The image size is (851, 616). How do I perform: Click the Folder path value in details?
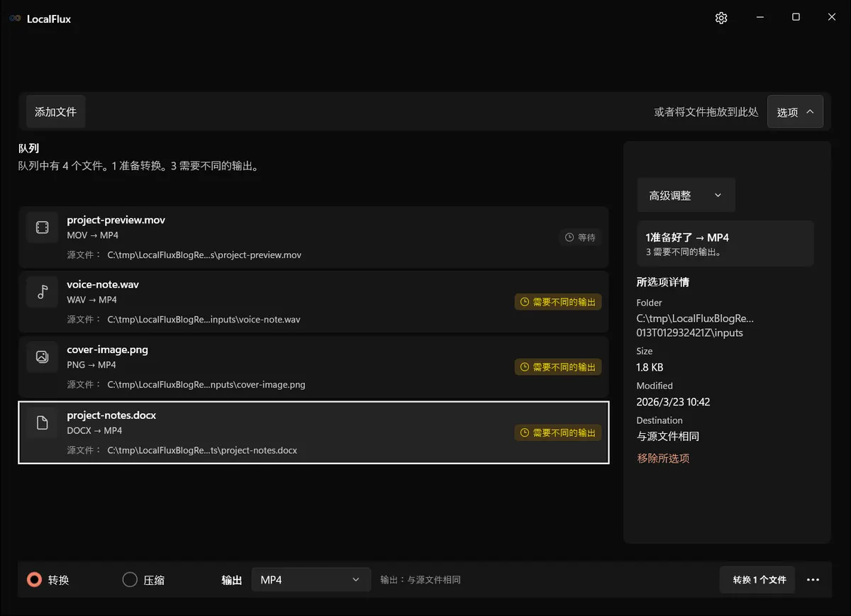695,325
